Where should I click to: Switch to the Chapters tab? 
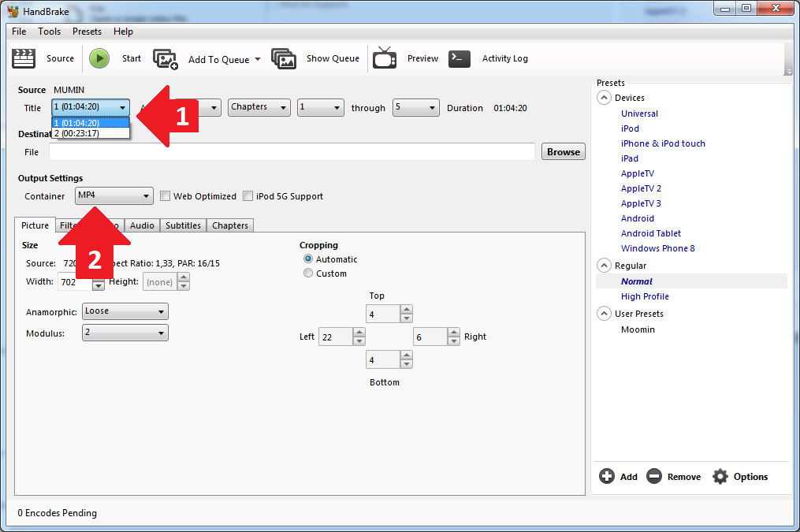(x=230, y=225)
